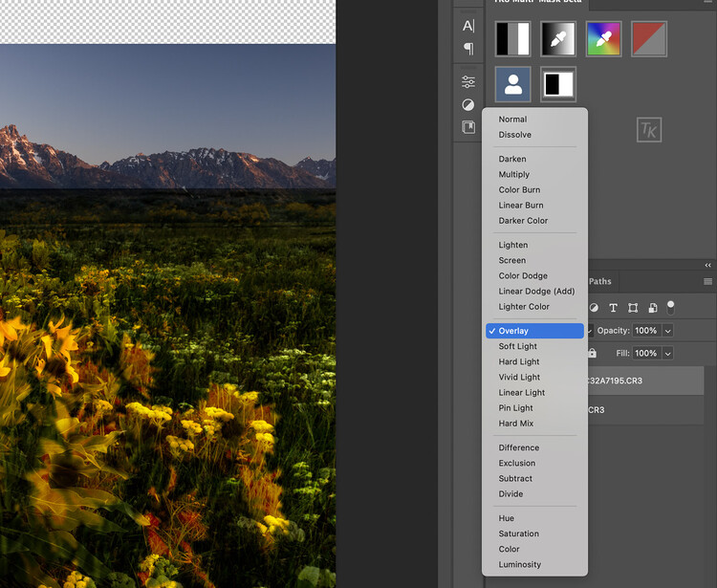
Task: Click the person subject mask icon
Action: click(x=513, y=84)
